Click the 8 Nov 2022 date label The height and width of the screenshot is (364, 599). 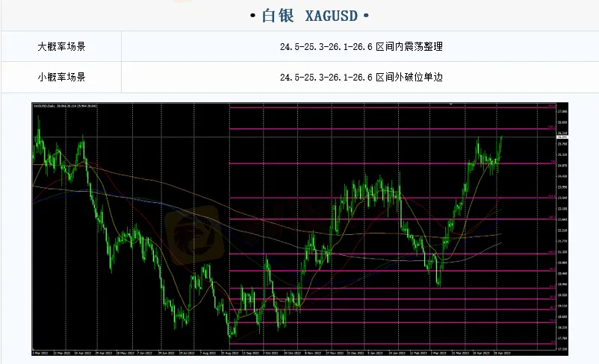[x=312, y=353]
